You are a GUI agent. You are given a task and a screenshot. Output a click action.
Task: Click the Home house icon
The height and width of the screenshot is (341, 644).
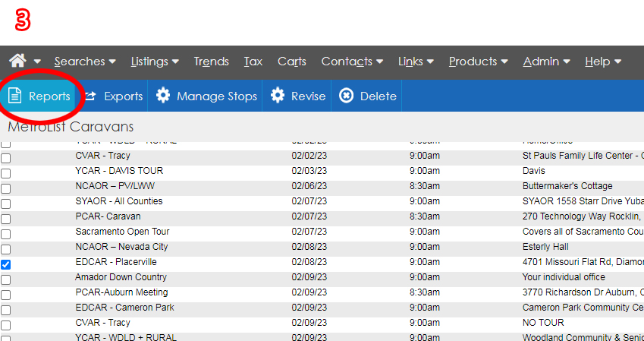17,61
